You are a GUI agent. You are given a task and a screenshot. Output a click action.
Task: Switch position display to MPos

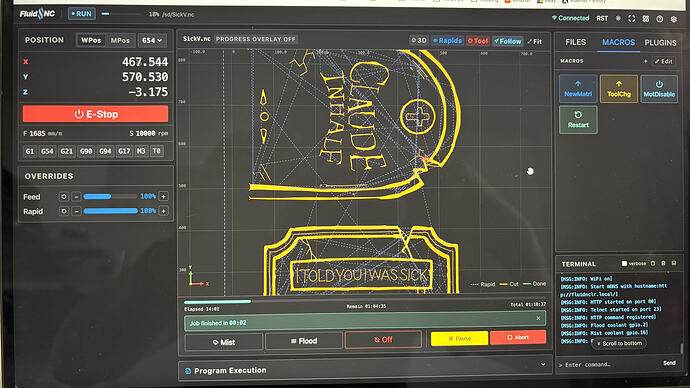pos(120,40)
